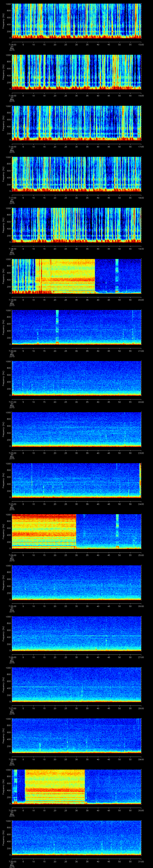Click the vertical burst near 21 seconds in the 7:20:00 panel

(x=57, y=327)
